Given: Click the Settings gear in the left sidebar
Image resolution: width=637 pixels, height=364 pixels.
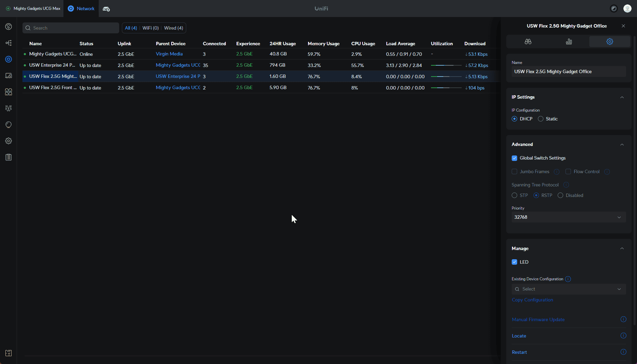Looking at the screenshot, I should [x=9, y=141].
